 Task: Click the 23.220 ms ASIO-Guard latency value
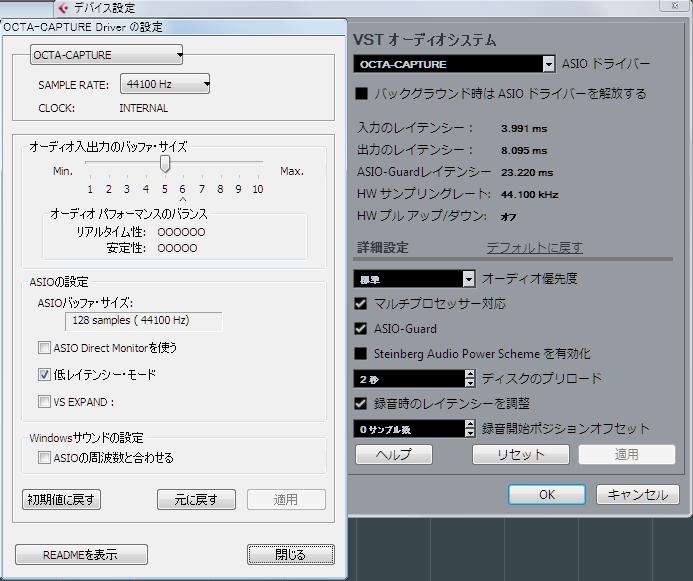point(527,173)
